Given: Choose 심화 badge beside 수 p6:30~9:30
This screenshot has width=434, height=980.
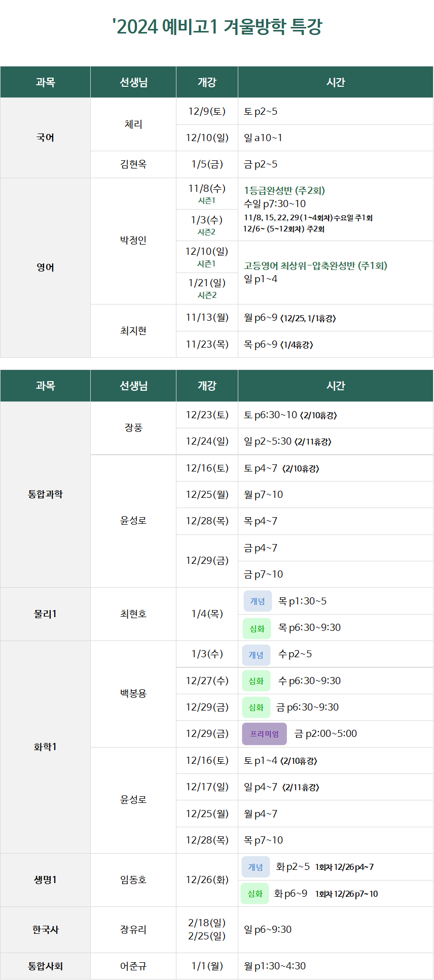Looking at the screenshot, I should pyautogui.click(x=256, y=681).
